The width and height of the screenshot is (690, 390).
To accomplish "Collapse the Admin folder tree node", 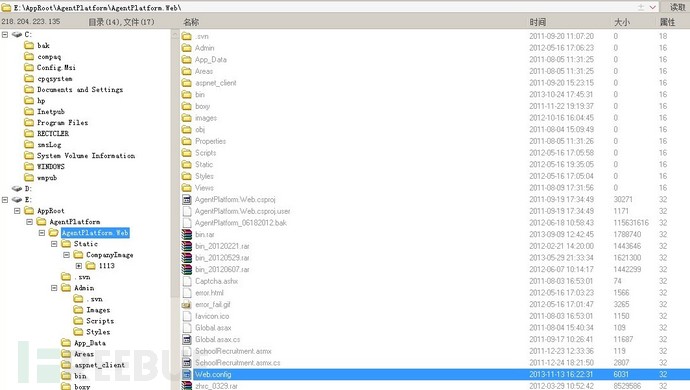I will (54, 287).
